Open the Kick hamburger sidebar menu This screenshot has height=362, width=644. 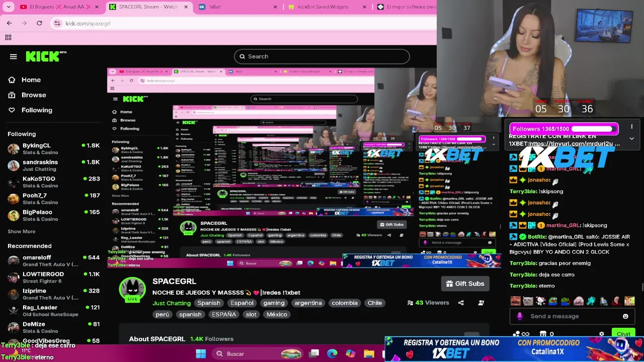[14, 56]
